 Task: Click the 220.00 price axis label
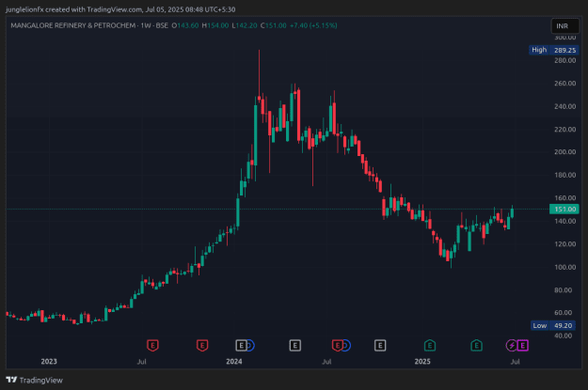coord(564,130)
